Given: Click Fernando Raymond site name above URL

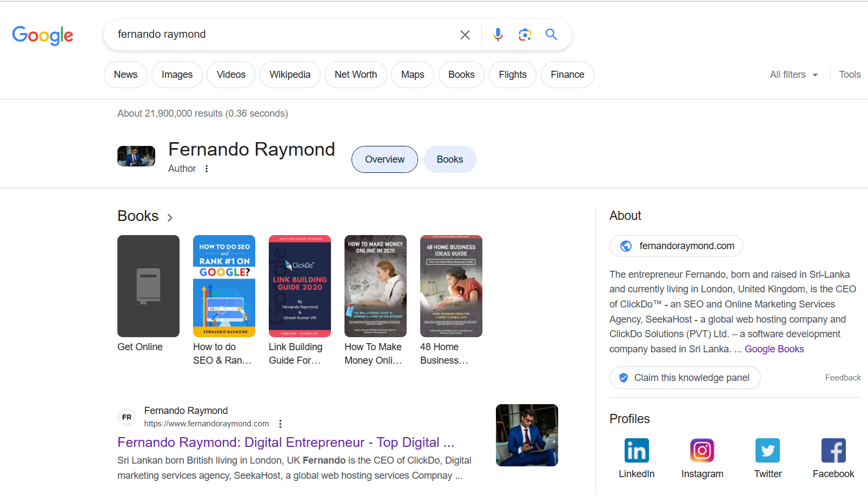Looking at the screenshot, I should (x=186, y=411).
